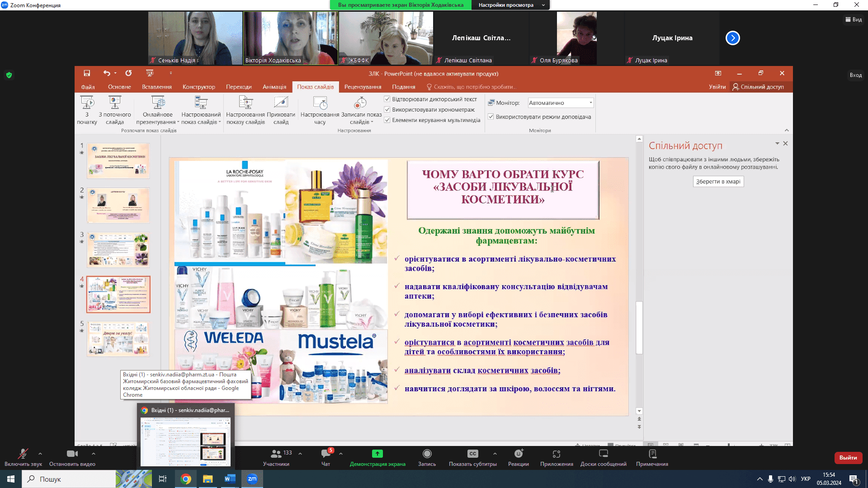Expand chat options arrow
This screenshot has width=868, height=488.
[341, 453]
